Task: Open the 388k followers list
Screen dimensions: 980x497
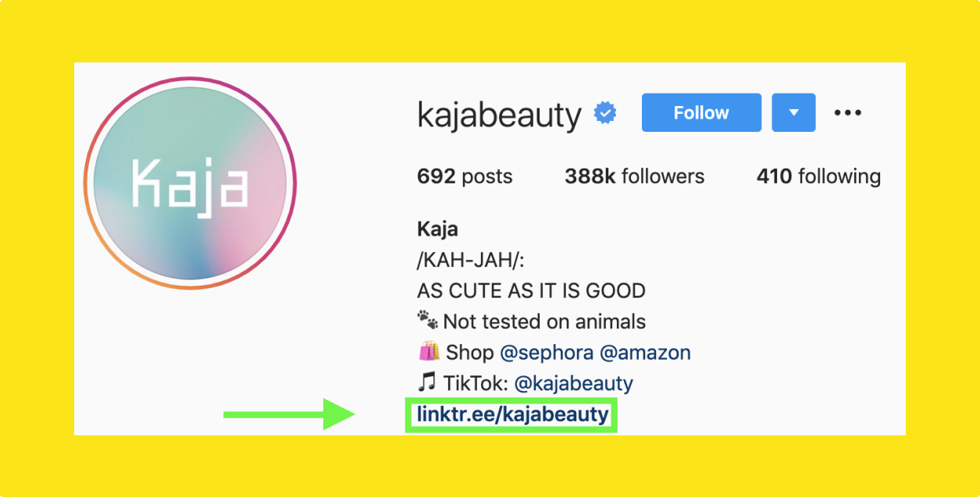Action: coord(634,177)
